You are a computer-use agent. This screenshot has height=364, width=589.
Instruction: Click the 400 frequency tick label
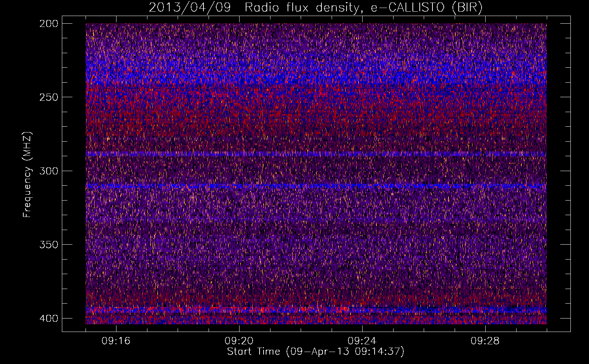(48, 318)
